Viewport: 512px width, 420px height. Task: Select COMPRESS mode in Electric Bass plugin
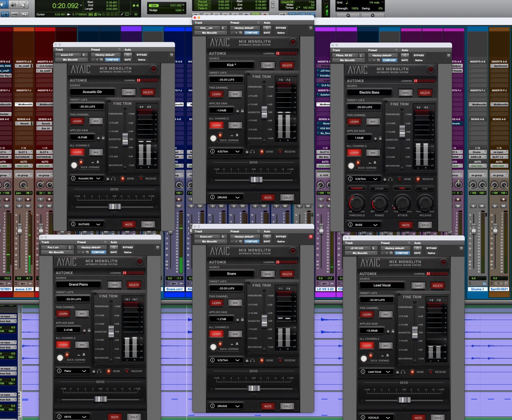356,189
